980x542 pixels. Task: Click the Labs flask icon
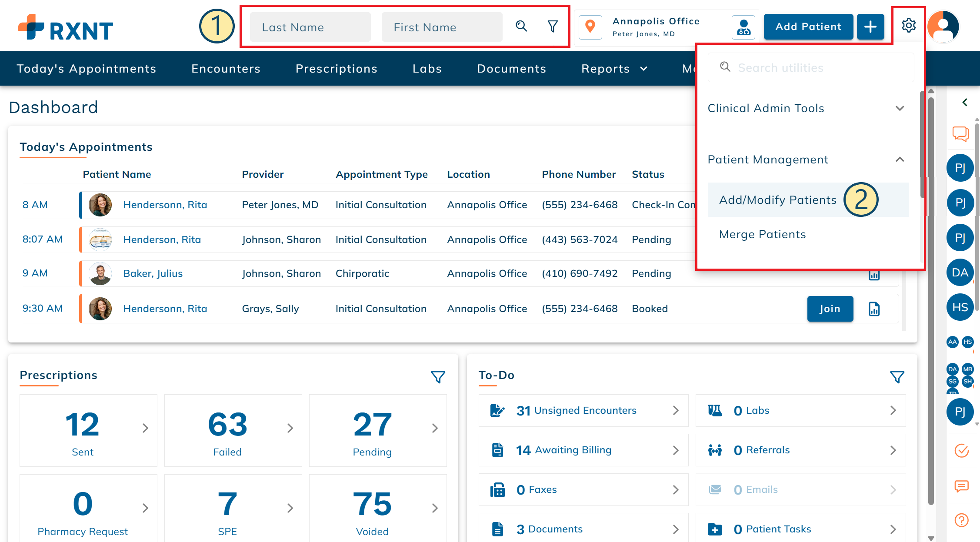tap(715, 410)
